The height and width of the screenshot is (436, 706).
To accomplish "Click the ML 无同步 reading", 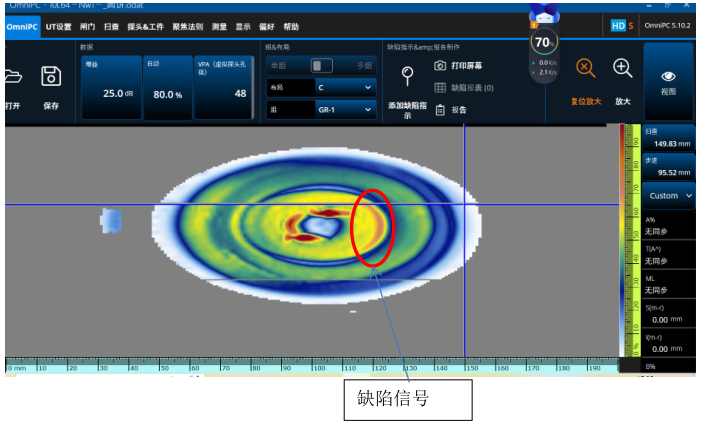I will click(x=669, y=285).
